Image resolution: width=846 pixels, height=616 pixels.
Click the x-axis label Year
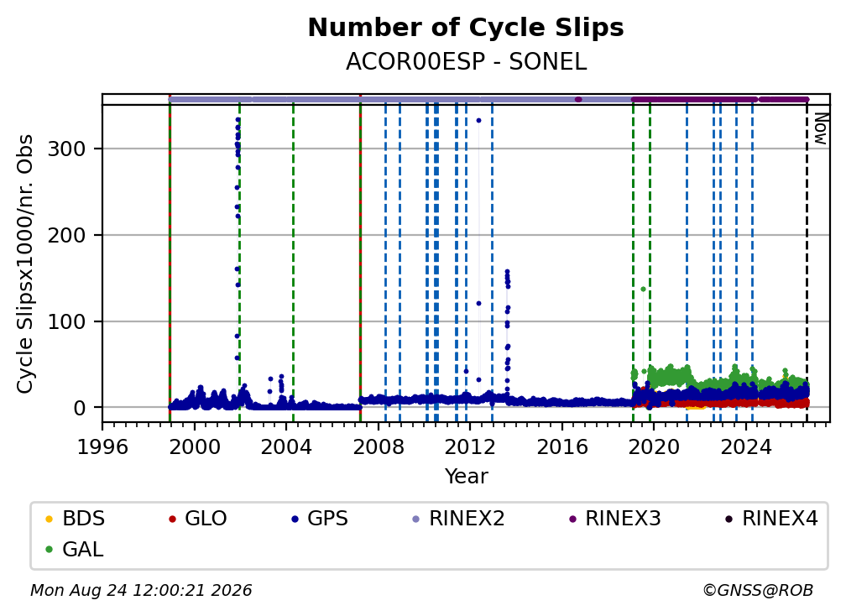point(466,477)
